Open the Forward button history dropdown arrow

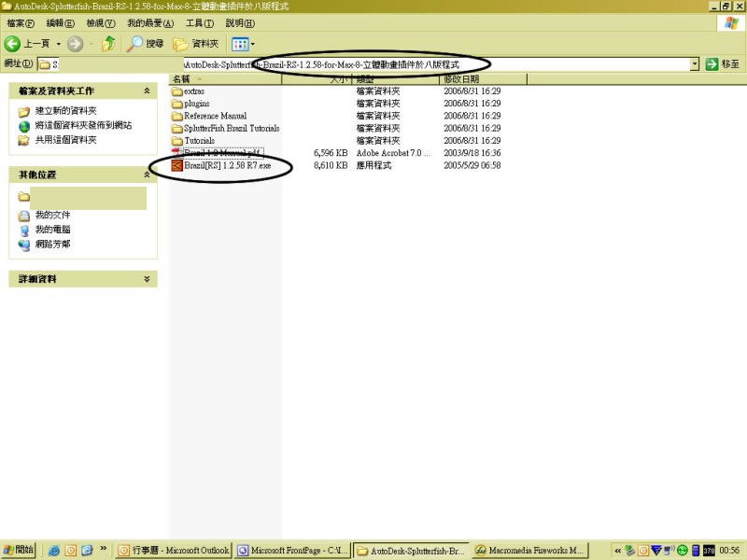[x=91, y=44]
